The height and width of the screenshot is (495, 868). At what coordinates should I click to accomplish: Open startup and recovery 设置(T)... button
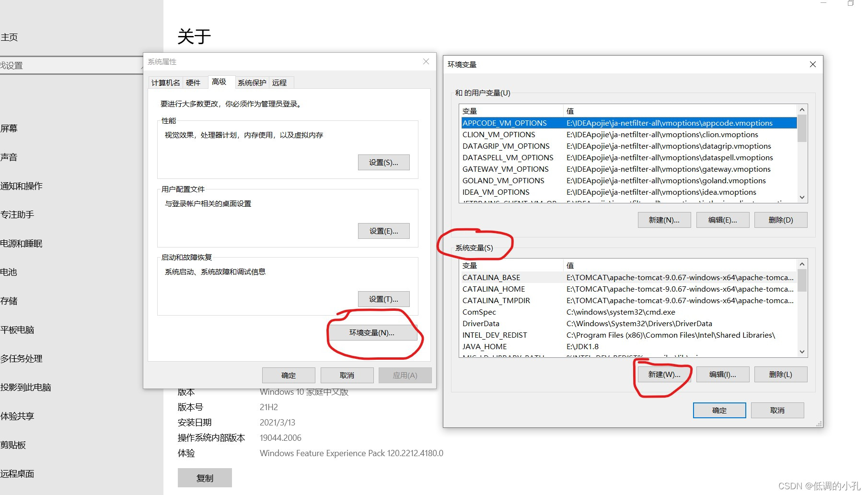coord(384,299)
